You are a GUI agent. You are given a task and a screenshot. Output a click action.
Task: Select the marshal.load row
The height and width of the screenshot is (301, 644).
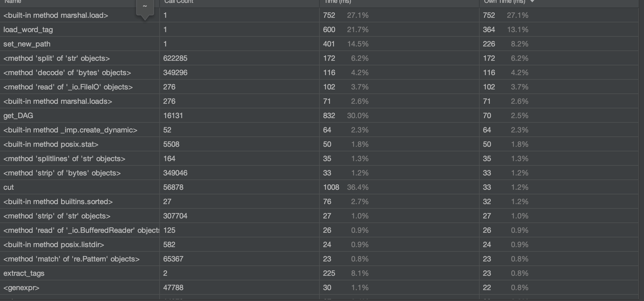[x=319, y=15]
